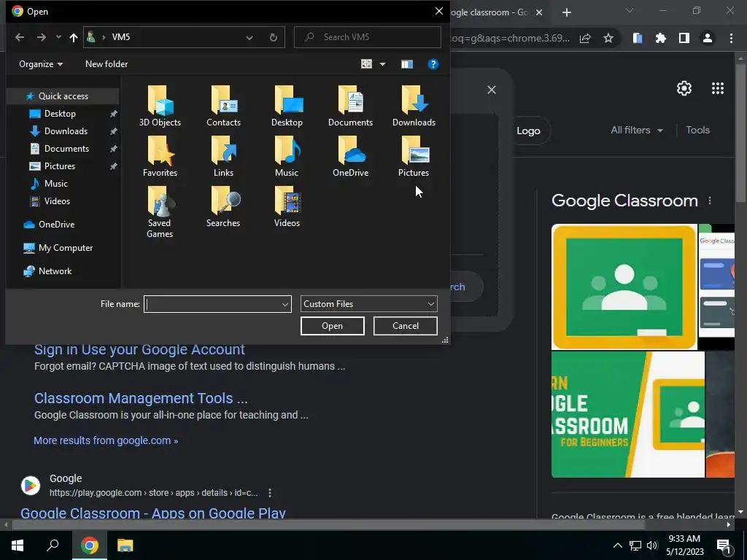747x560 pixels.
Task: Open Chrome side panel
Action: [684, 38]
